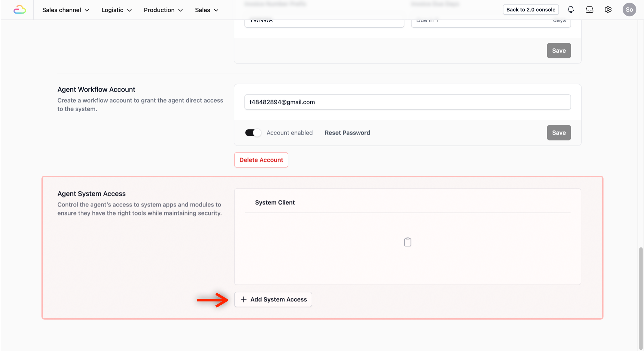The width and height of the screenshot is (644, 352).
Task: Open the Sales menu
Action: [x=206, y=10]
